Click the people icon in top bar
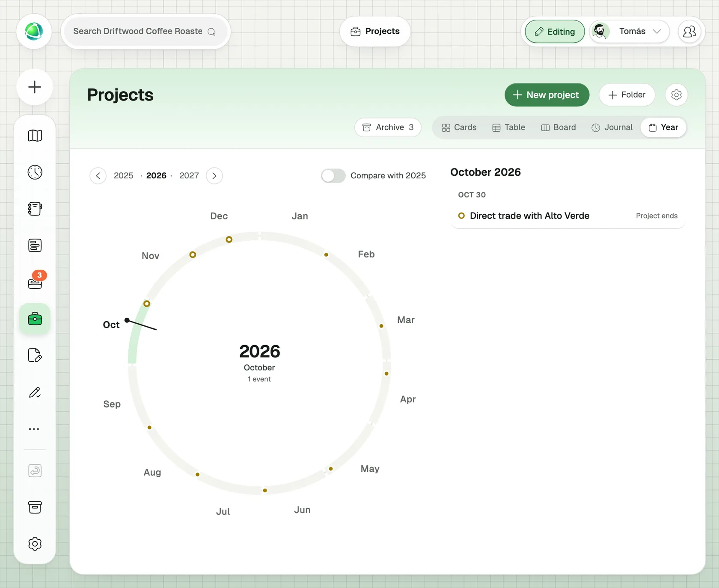The image size is (719, 588). pos(689,32)
